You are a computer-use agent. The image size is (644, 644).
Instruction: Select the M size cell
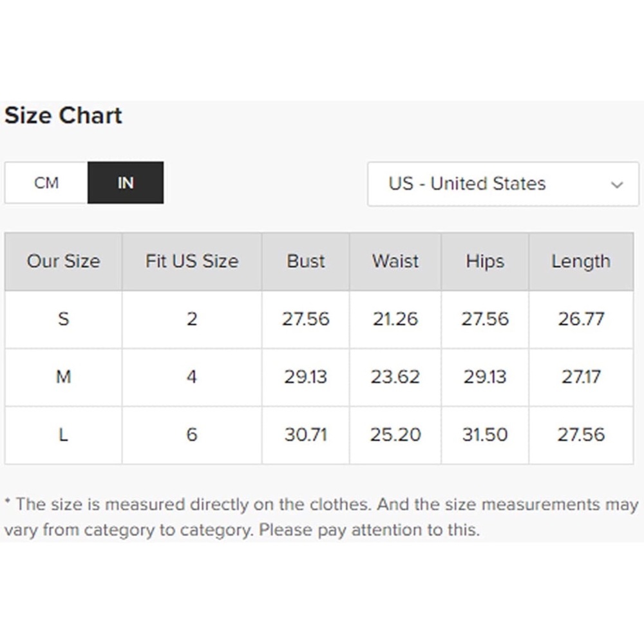[63, 377]
